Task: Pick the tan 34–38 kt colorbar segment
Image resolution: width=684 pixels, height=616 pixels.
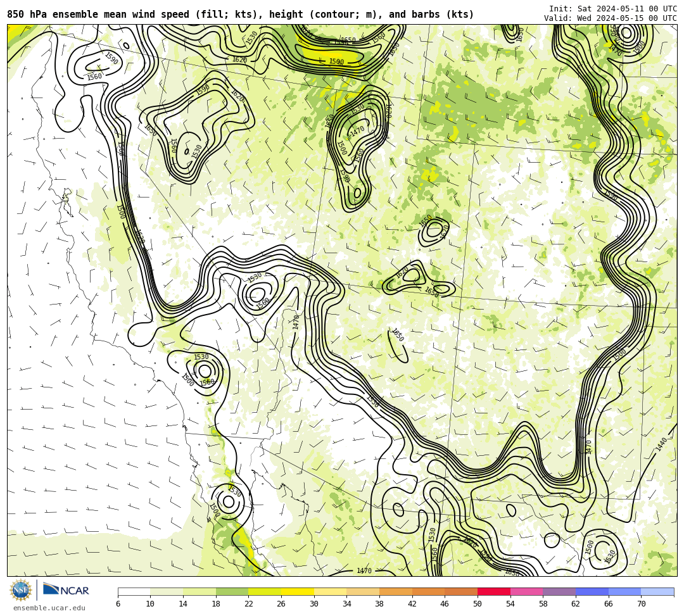Action: [363, 591]
